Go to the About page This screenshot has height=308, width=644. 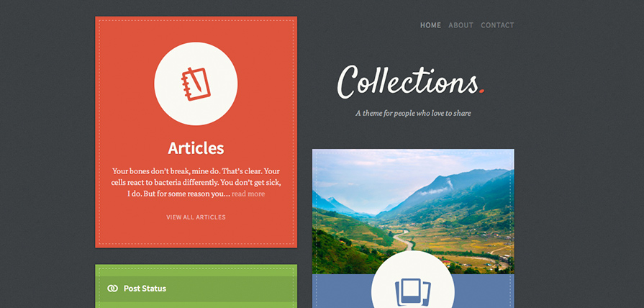point(461,25)
